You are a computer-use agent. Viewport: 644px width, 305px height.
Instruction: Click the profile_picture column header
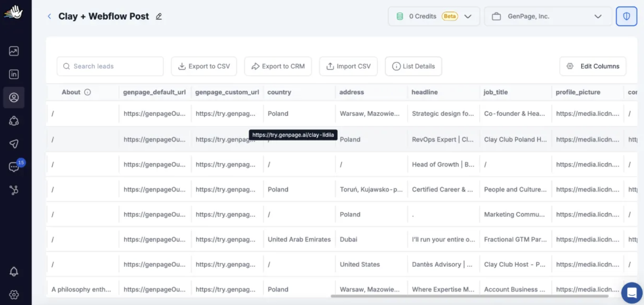[578, 92]
